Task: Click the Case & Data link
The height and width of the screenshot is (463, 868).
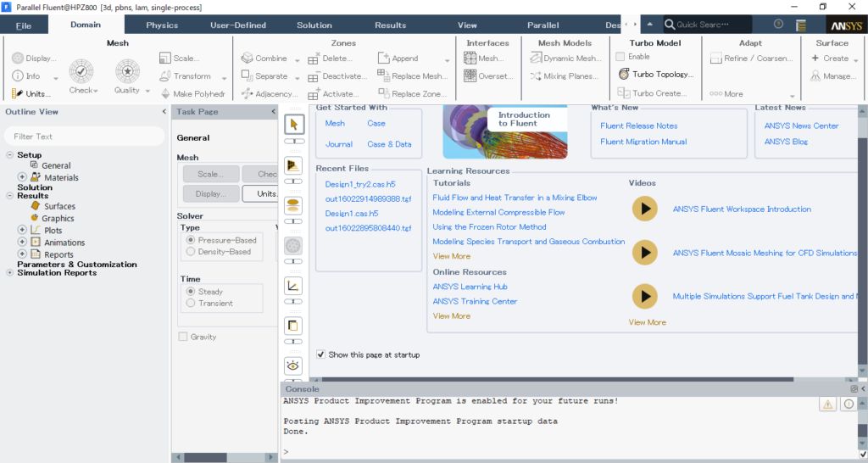Action: tap(389, 144)
